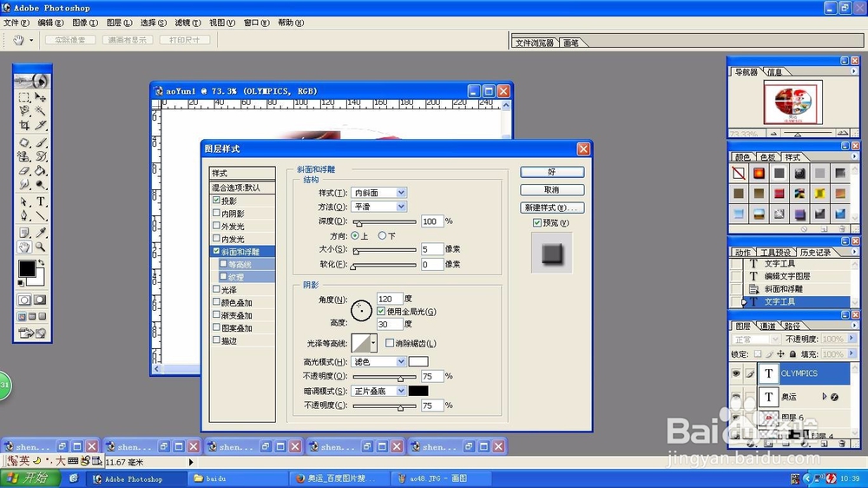Select the Hand tool in toolbox
This screenshot has height=488, width=868.
click(x=24, y=247)
